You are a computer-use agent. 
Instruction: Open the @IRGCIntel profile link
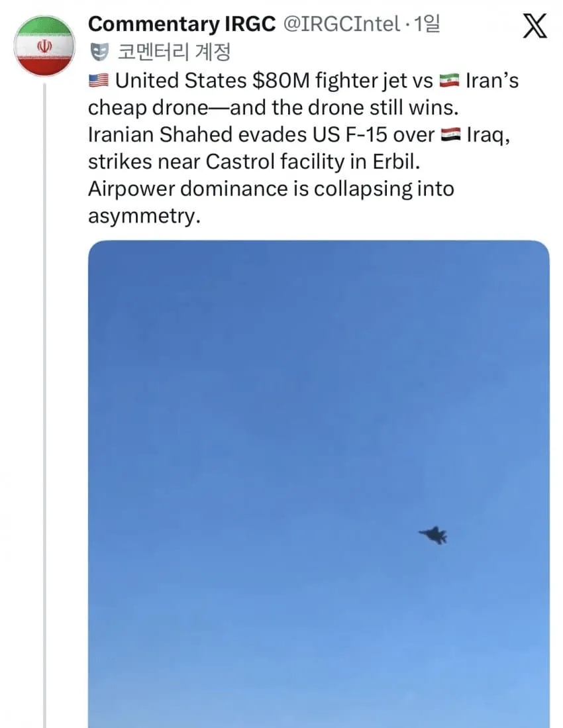340,23
